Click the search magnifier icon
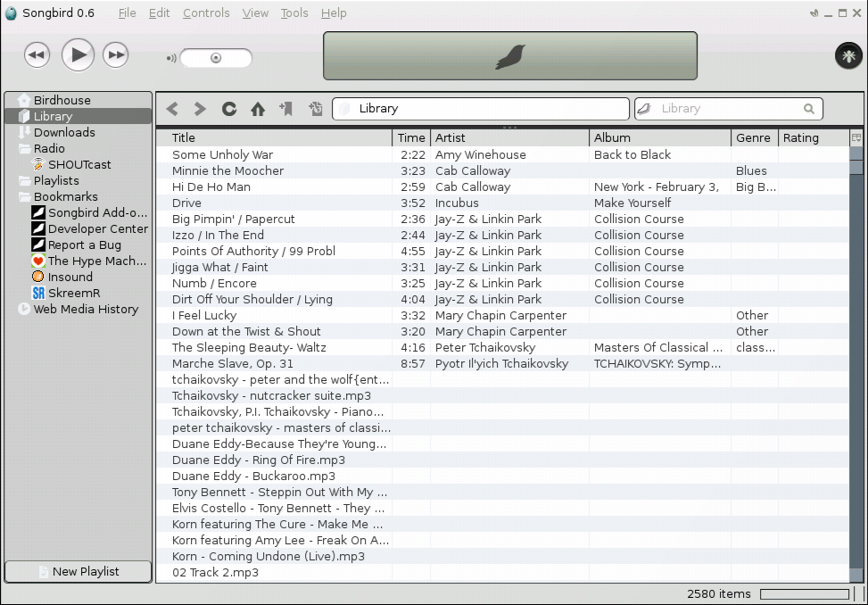The height and width of the screenshot is (605, 868). pos(809,109)
